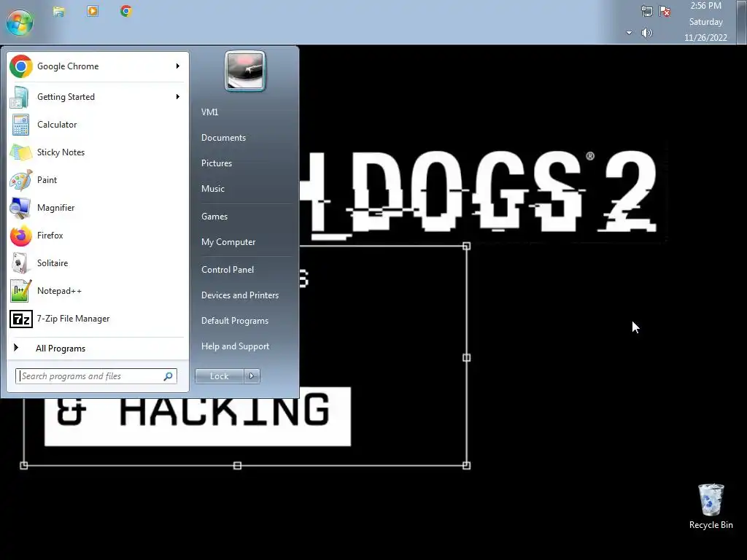The height and width of the screenshot is (560, 747).
Task: Open the pinned file explorer taskbar icon
Action: pyautogui.click(x=59, y=12)
